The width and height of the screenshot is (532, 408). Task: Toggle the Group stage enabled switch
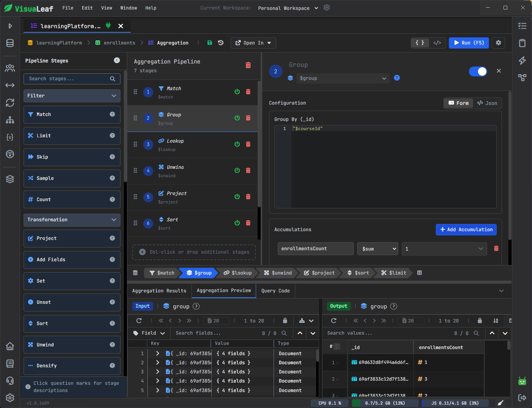click(x=478, y=71)
